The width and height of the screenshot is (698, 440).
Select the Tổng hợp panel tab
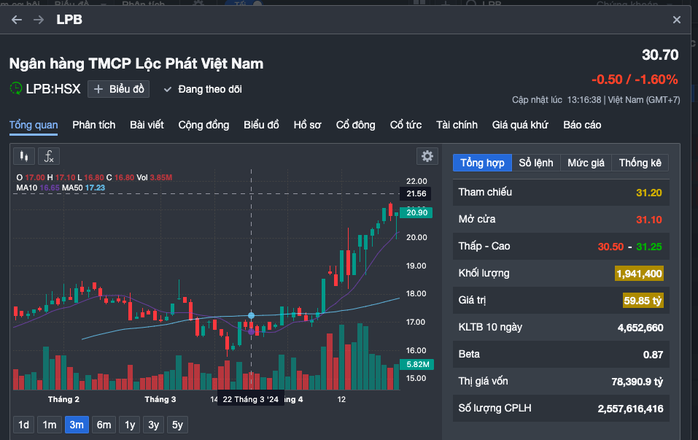pyautogui.click(x=483, y=163)
